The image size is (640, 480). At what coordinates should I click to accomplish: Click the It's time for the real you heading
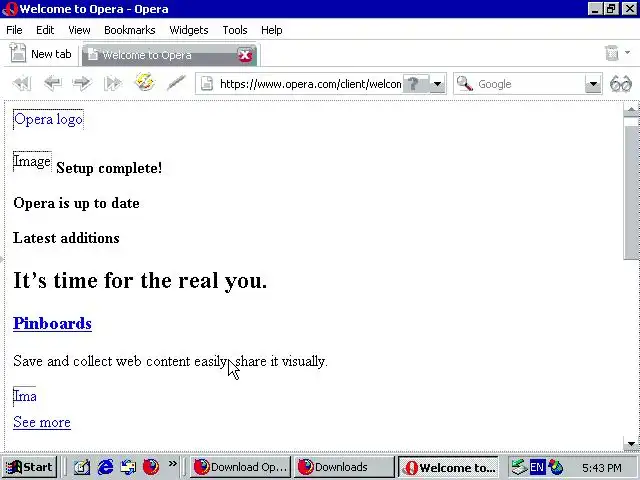pyautogui.click(x=140, y=281)
